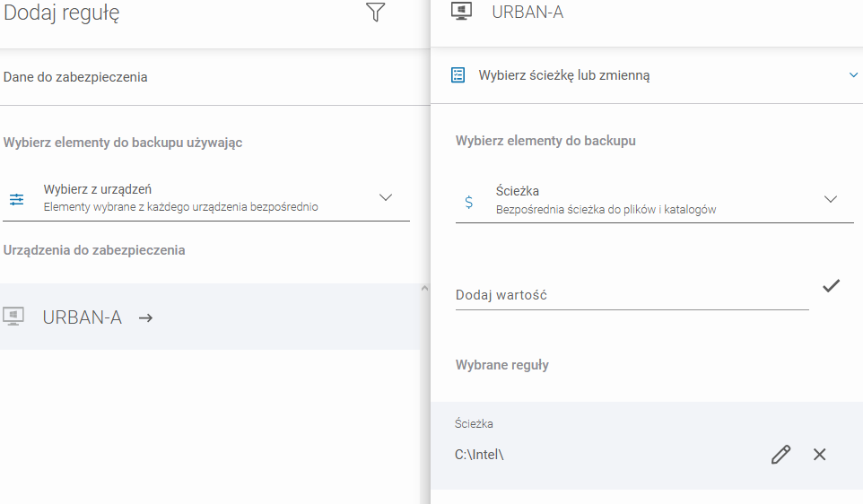This screenshot has height=504, width=863.
Task: Click the computer icon in the URBAN-A device row
Action: (x=13, y=317)
